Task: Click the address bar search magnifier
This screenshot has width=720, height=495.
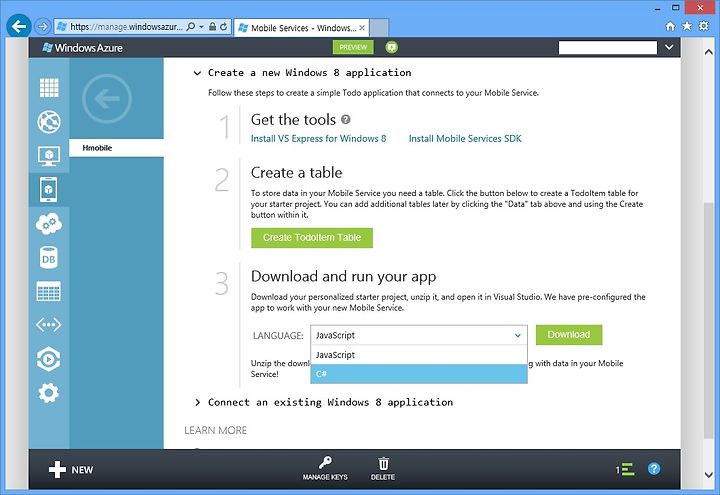Action: 191,27
